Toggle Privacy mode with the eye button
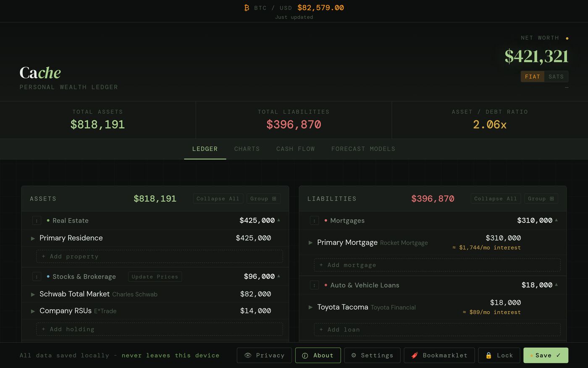 [x=264, y=355]
